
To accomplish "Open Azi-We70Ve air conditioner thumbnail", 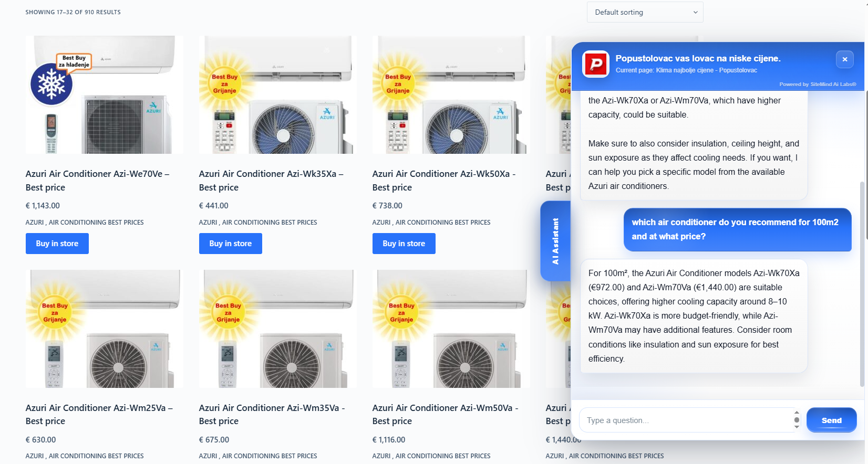I will 105,94.
